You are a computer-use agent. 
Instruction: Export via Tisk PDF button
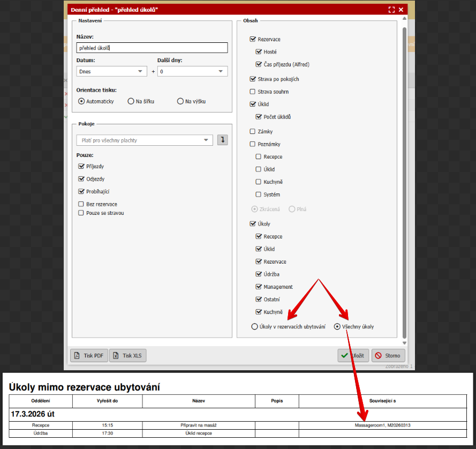pos(89,355)
